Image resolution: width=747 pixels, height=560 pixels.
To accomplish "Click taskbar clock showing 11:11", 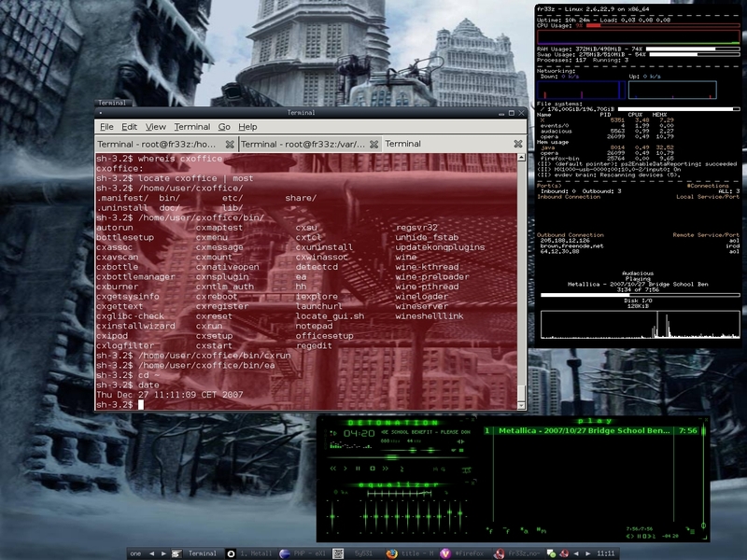I will pyautogui.click(x=605, y=553).
